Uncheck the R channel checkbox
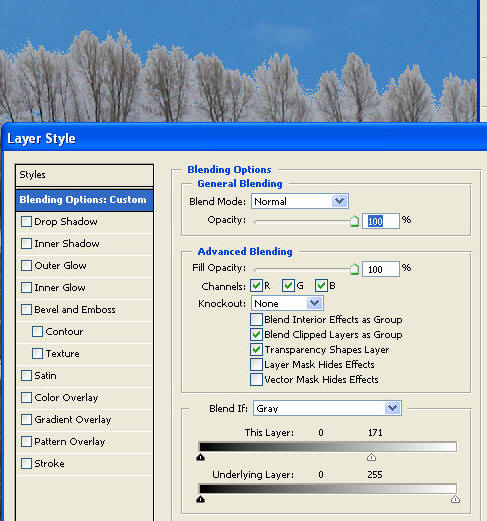The image size is (487, 521). pyautogui.click(x=256, y=286)
